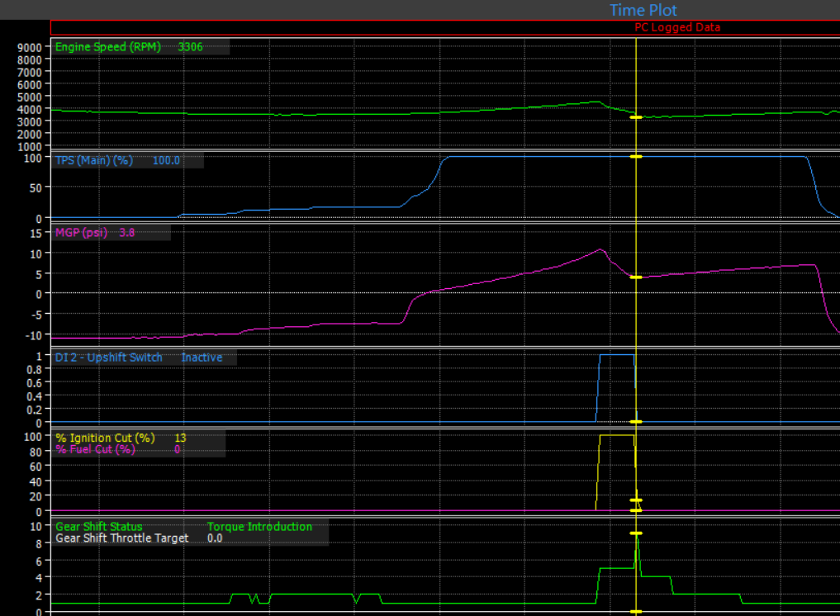This screenshot has height=616, width=840.
Task: Click the cursor marker on the Upshift Switch trace
Action: click(636, 422)
